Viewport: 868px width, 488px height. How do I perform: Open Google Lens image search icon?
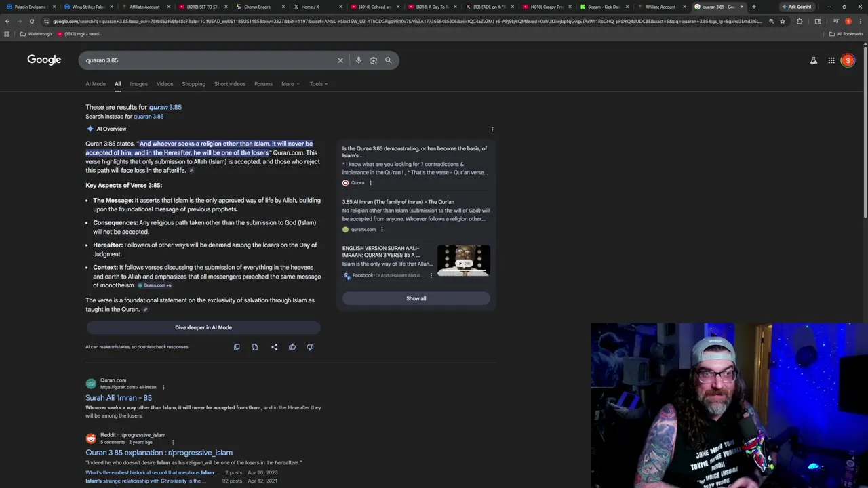(x=374, y=60)
